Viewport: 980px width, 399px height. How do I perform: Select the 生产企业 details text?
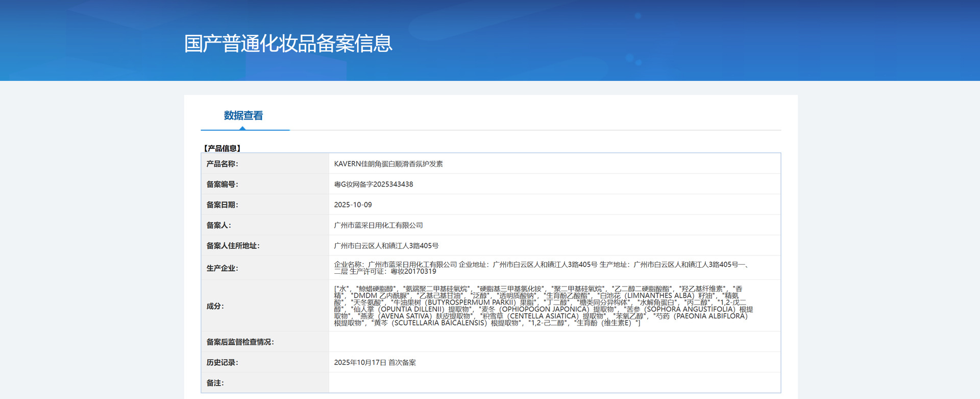click(x=542, y=268)
